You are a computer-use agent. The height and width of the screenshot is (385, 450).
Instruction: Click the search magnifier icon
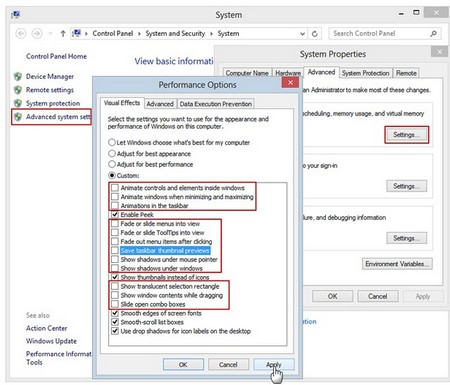click(x=433, y=34)
